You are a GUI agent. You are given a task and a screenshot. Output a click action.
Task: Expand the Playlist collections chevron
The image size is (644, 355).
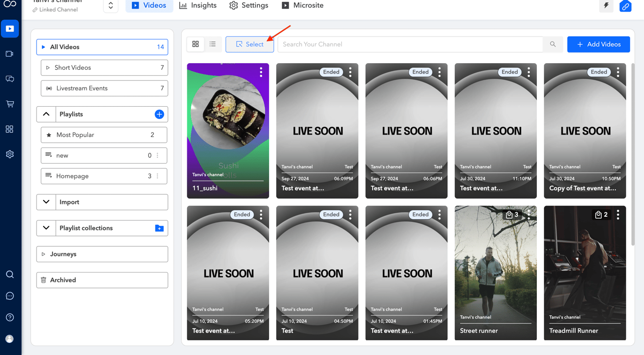46,228
